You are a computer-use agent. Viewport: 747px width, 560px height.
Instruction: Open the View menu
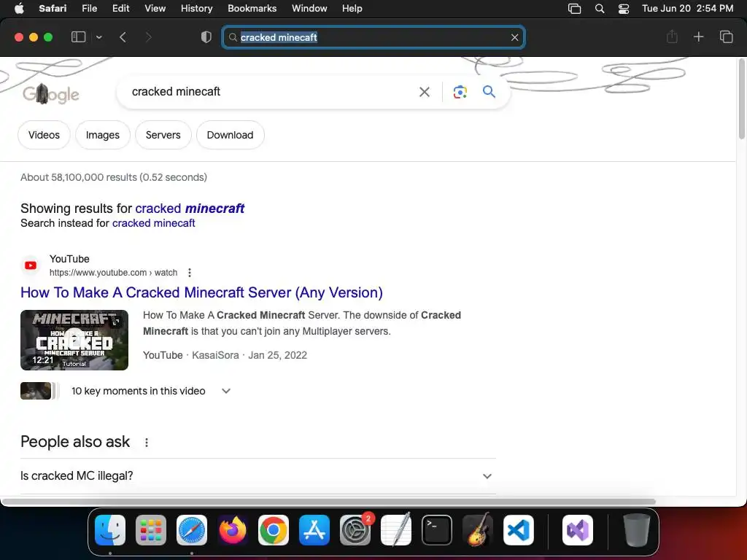pos(155,8)
